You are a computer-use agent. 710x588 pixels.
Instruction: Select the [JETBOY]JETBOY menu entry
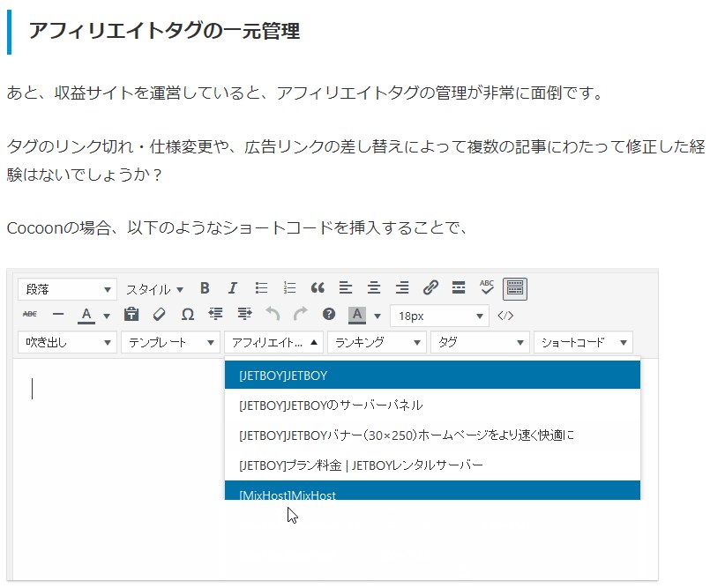432,375
